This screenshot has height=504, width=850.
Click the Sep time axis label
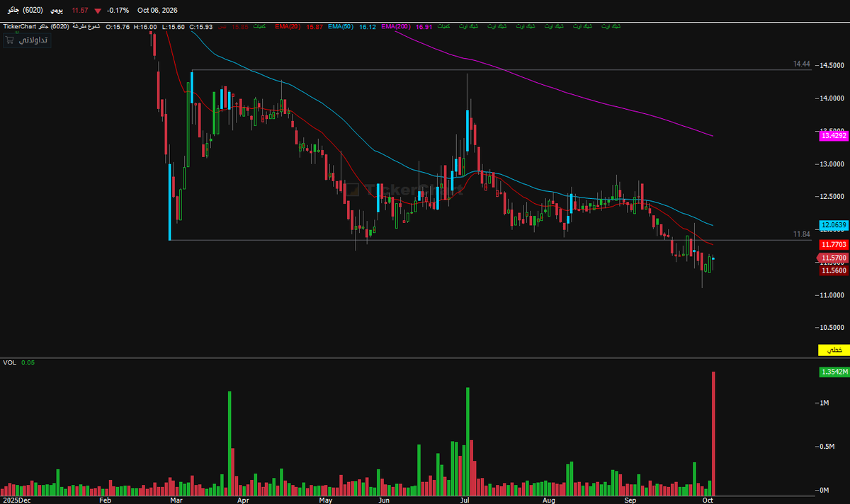pyautogui.click(x=631, y=500)
